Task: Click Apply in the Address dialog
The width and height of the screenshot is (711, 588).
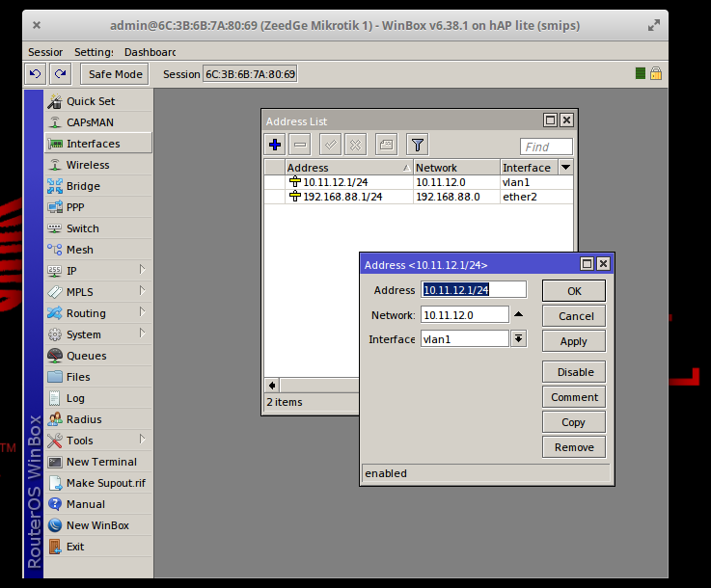Action: tap(574, 341)
